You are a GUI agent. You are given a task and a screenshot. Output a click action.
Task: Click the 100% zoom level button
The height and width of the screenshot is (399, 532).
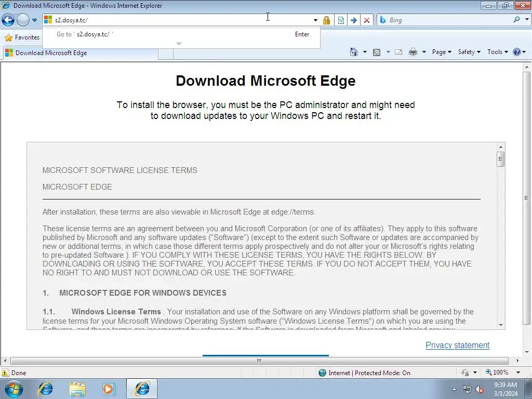497,373
